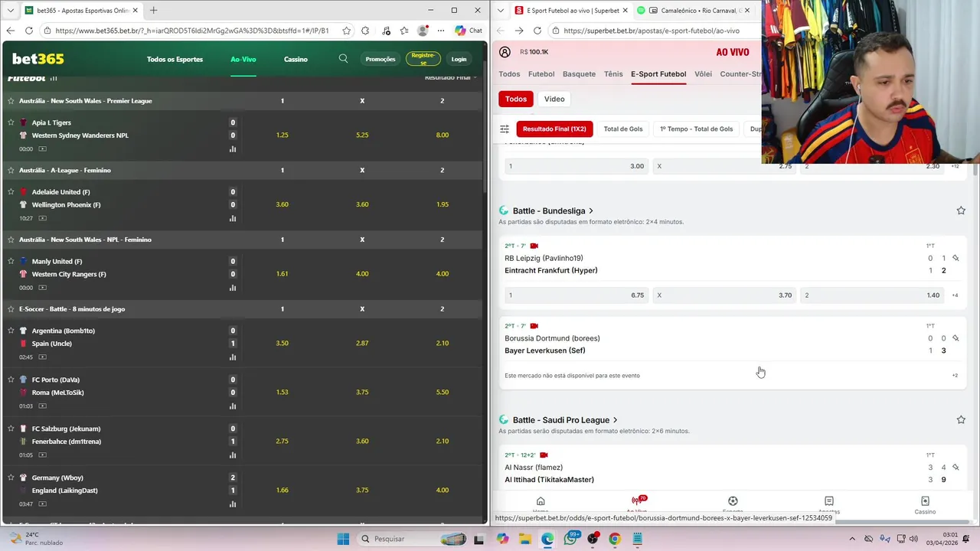Open stats chart for Adelaide United match
Screen dimensions: 980x551
tap(233, 218)
